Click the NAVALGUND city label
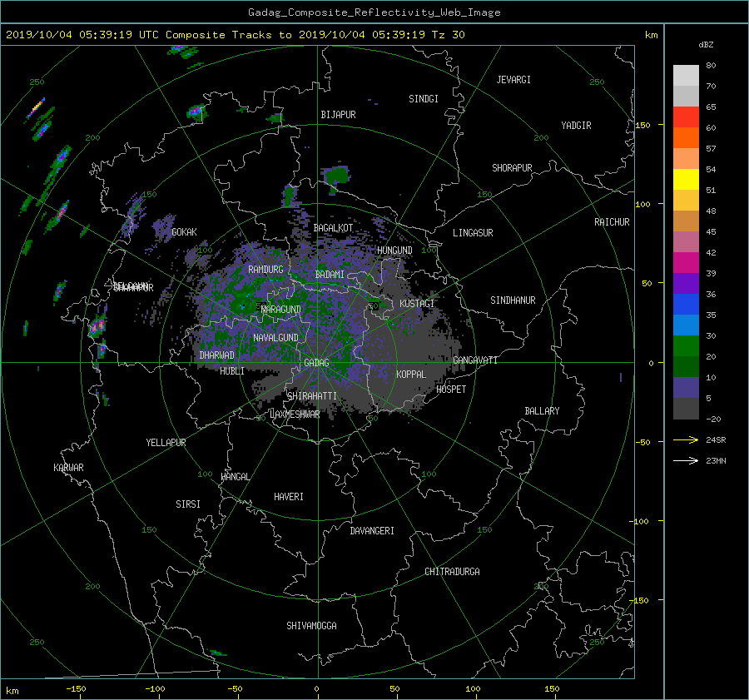 (x=275, y=338)
